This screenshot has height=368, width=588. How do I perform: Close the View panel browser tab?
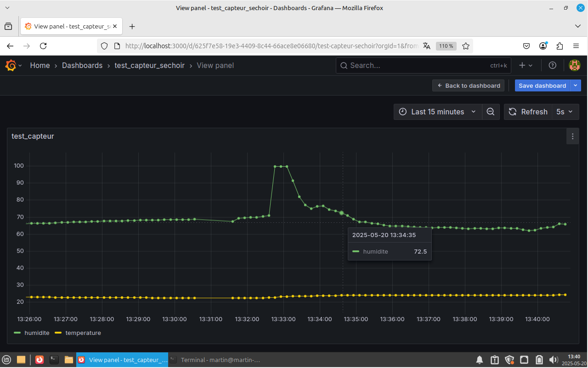[115, 27]
